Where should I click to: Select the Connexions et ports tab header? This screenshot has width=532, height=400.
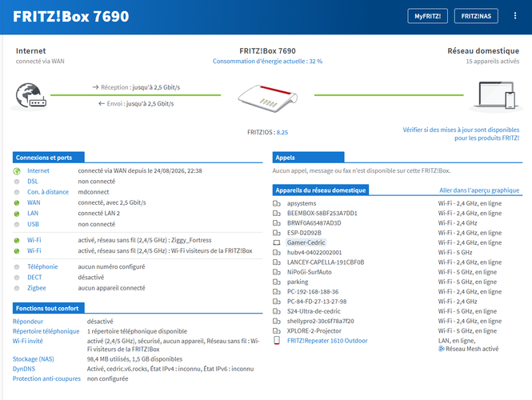(x=49, y=158)
